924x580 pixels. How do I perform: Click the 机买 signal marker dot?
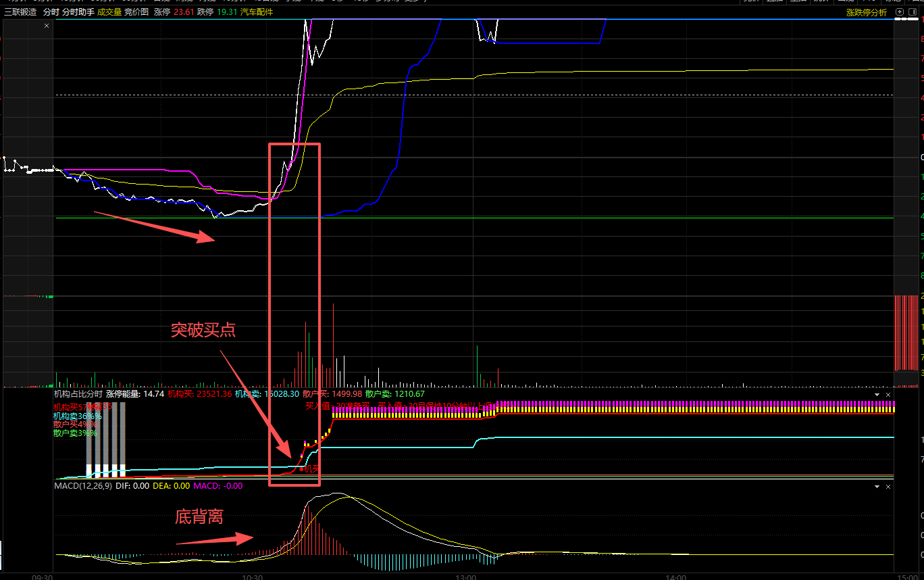point(301,468)
